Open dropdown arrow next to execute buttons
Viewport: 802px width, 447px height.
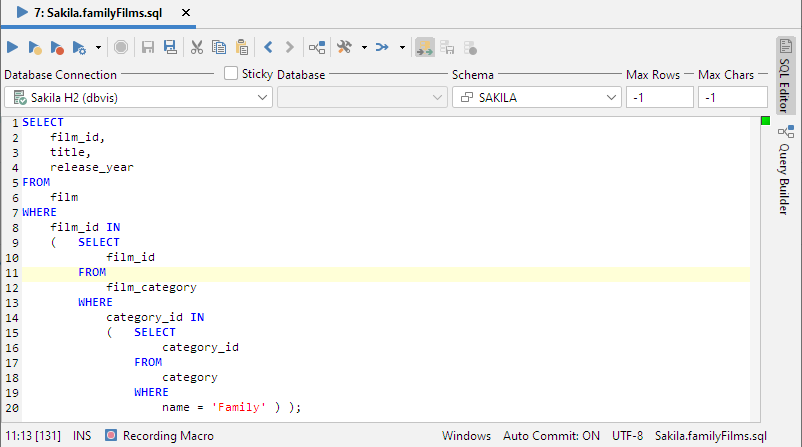point(98,47)
